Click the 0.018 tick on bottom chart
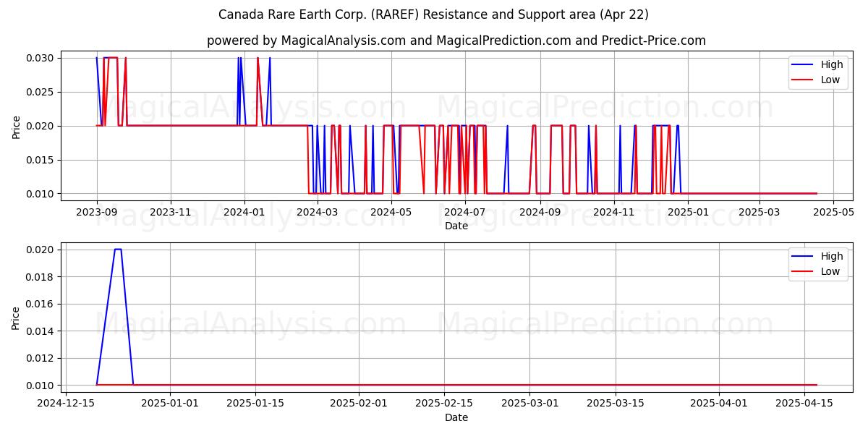 [x=41, y=276]
